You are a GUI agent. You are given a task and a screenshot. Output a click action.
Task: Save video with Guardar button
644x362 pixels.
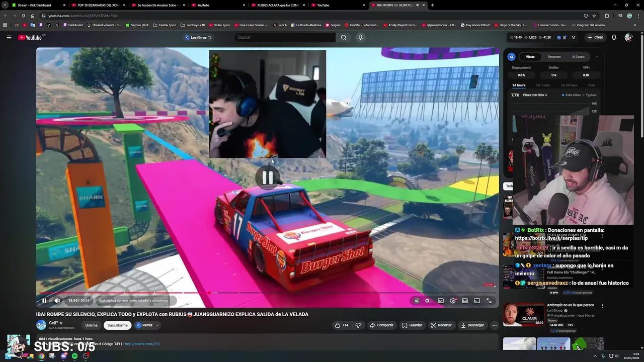pos(412,325)
